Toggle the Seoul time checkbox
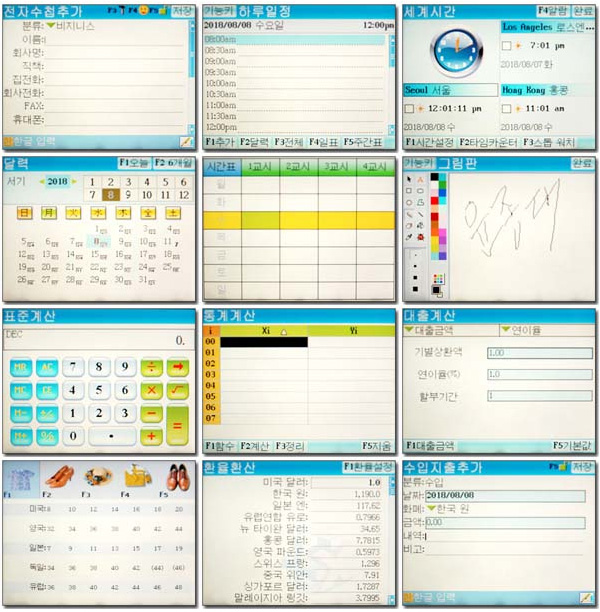 coord(409,108)
